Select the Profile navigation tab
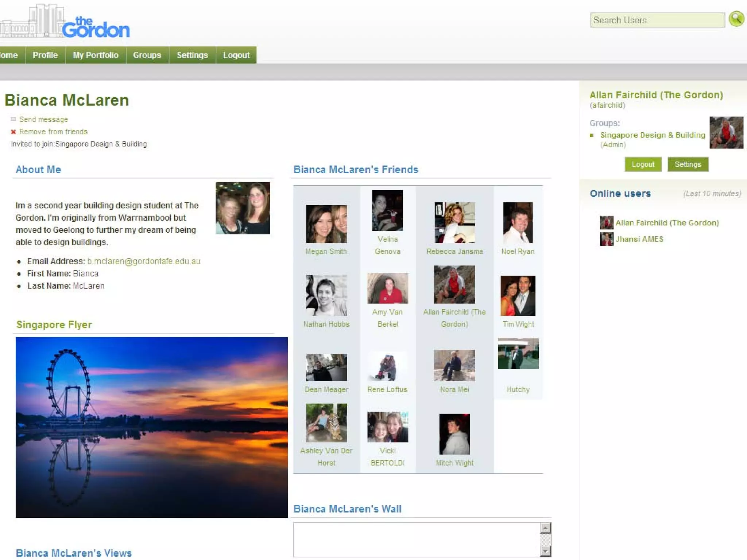747x560 pixels. point(45,55)
